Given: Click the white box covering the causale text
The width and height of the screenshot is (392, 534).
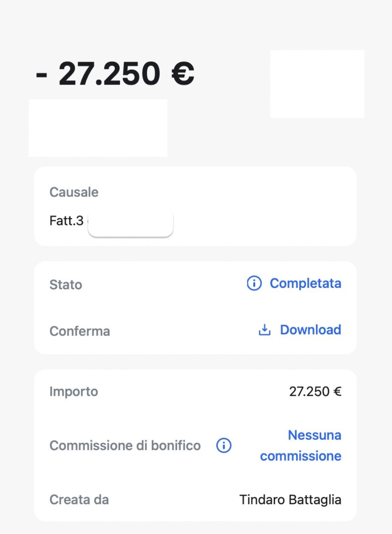Looking at the screenshot, I should (x=131, y=224).
